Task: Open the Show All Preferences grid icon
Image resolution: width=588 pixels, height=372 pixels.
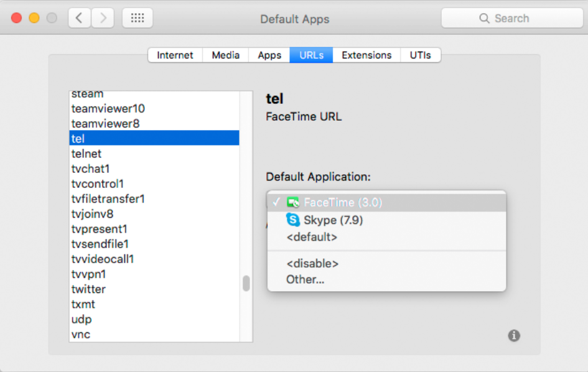Action: (137, 17)
